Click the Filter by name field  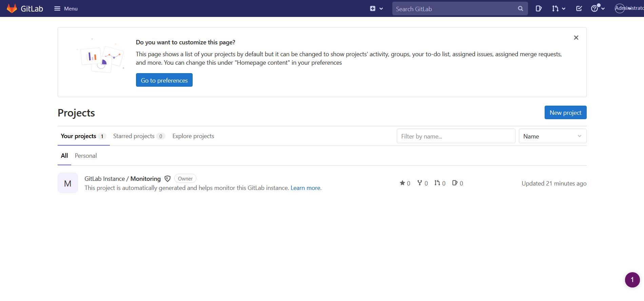pyautogui.click(x=456, y=136)
